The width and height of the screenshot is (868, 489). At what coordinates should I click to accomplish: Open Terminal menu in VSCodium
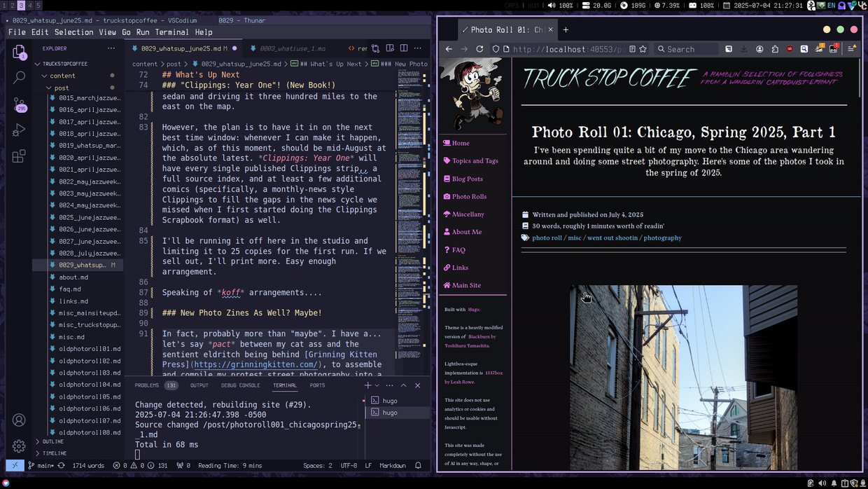tap(171, 32)
